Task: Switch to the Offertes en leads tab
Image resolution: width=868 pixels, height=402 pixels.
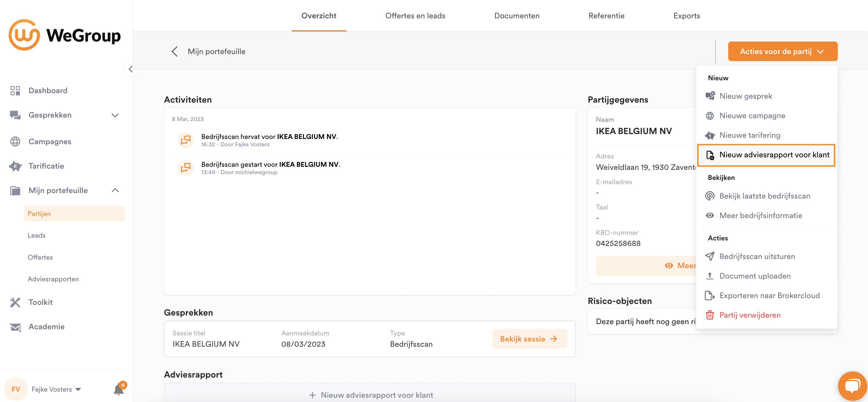Action: click(x=415, y=16)
